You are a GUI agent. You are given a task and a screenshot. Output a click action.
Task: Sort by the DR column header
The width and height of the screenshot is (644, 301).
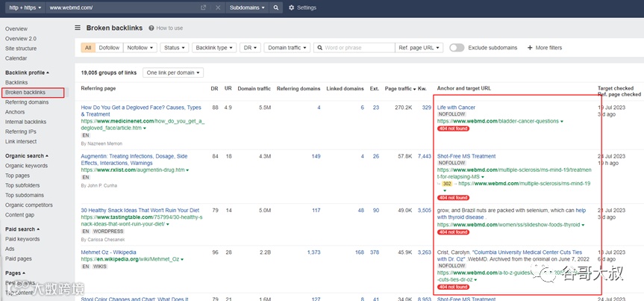coord(214,88)
